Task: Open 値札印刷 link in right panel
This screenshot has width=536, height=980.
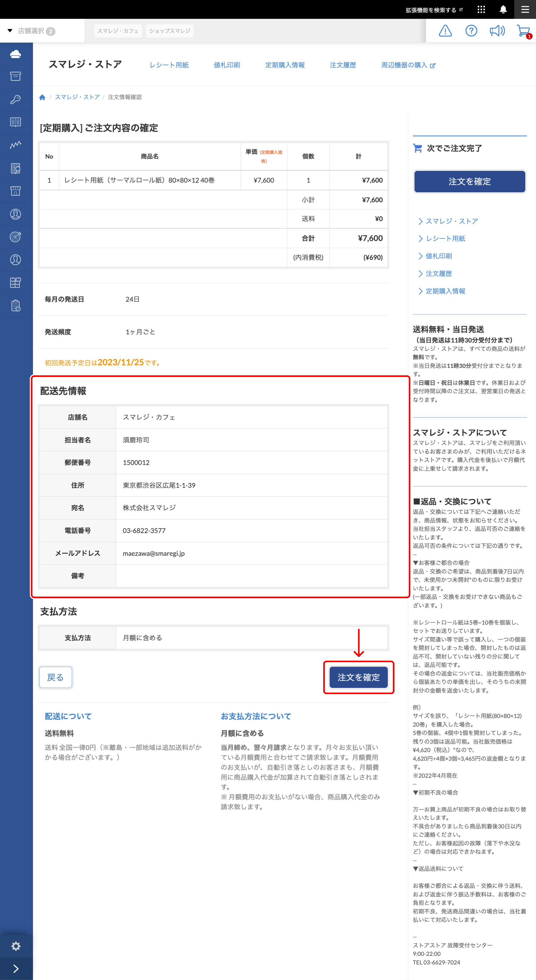Action: pyautogui.click(x=439, y=256)
